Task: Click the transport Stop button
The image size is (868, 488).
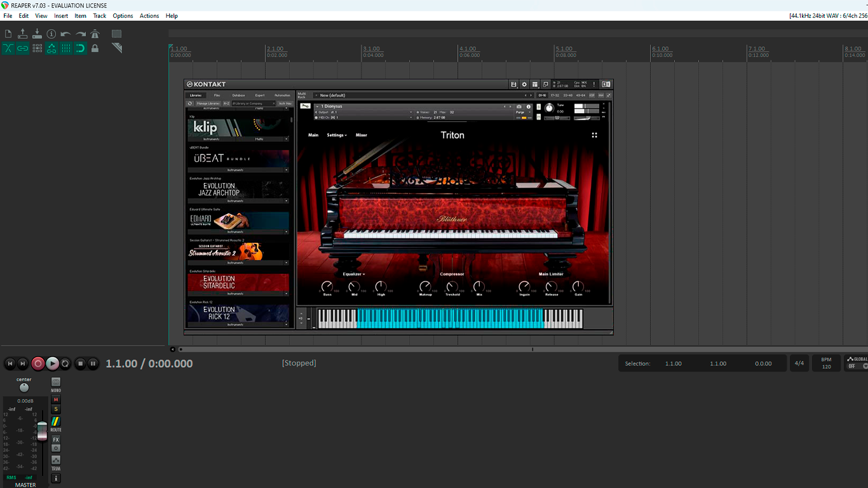Action: click(80, 363)
